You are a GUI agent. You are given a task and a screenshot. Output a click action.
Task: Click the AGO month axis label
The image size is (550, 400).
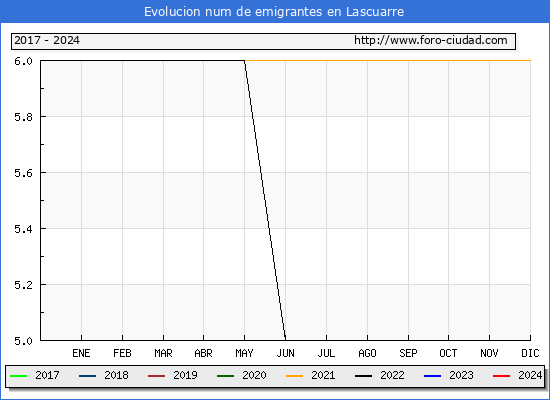367,353
